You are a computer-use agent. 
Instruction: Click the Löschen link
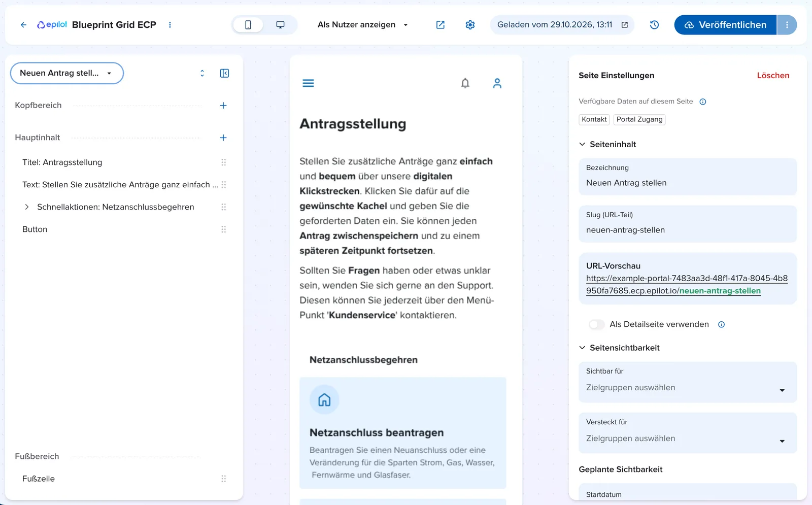click(773, 76)
